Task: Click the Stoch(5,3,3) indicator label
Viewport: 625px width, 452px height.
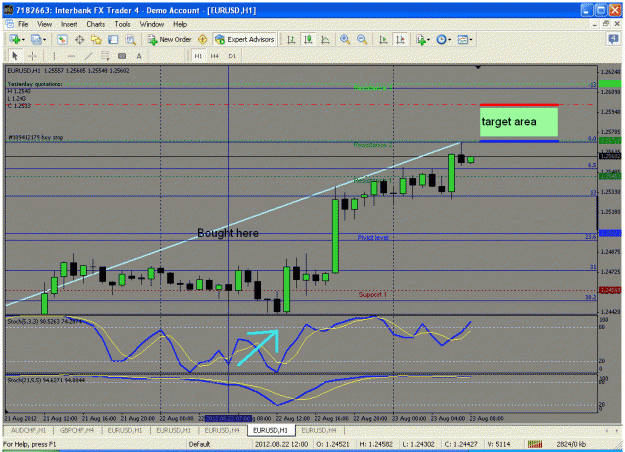Action: 44,321
